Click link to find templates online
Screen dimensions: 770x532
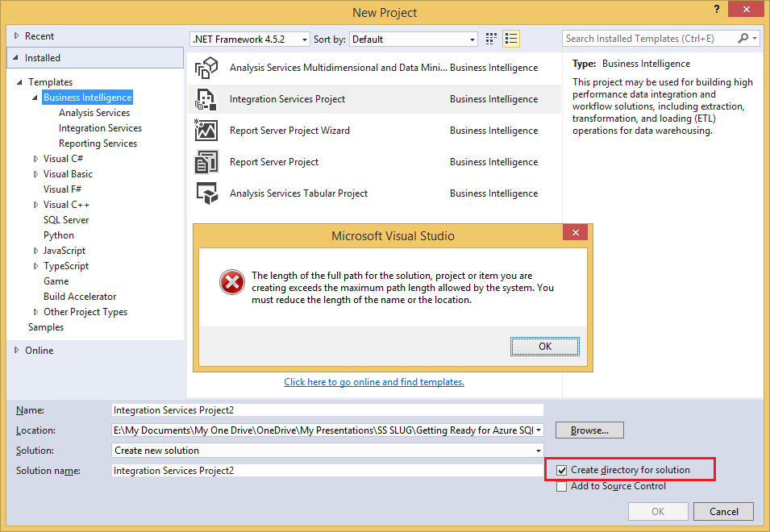pos(373,382)
